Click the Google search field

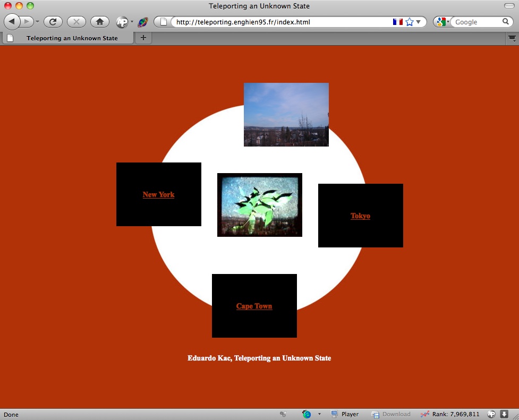(x=476, y=22)
